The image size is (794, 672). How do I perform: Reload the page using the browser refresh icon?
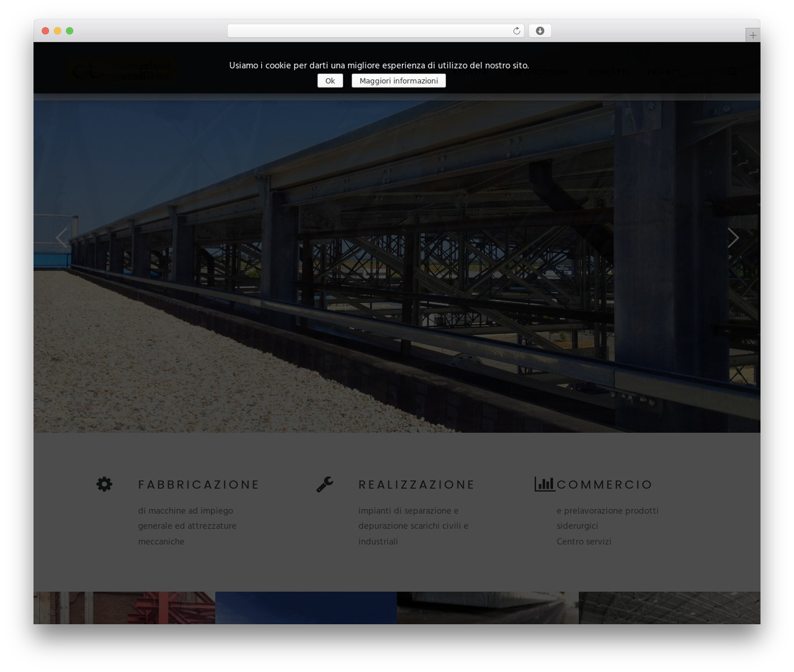click(x=516, y=31)
